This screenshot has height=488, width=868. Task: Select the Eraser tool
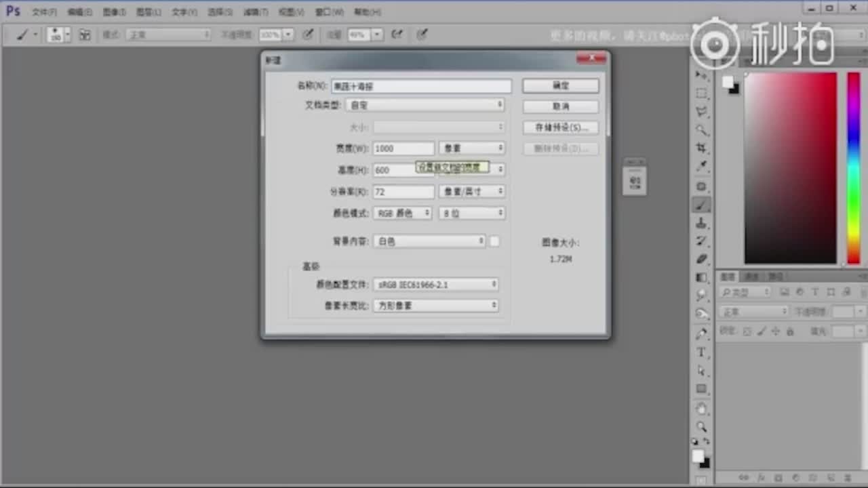pyautogui.click(x=702, y=260)
